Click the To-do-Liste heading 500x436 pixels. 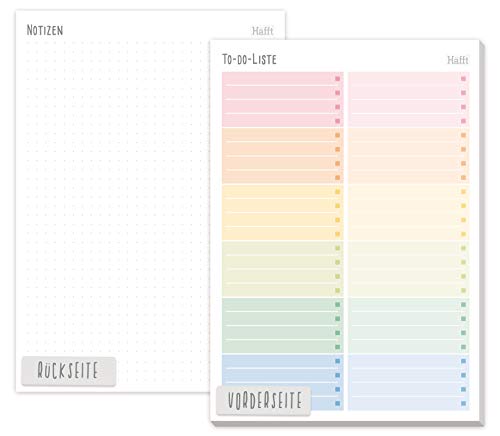(249, 59)
